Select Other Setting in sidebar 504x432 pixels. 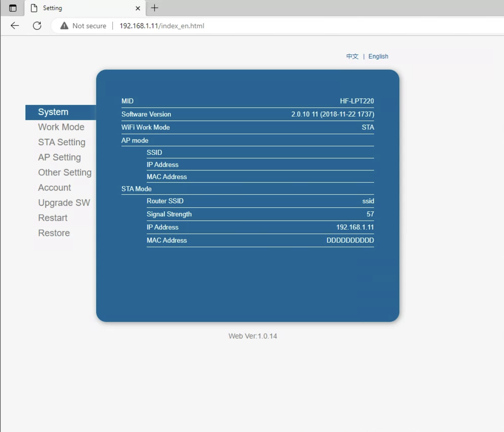pos(65,173)
